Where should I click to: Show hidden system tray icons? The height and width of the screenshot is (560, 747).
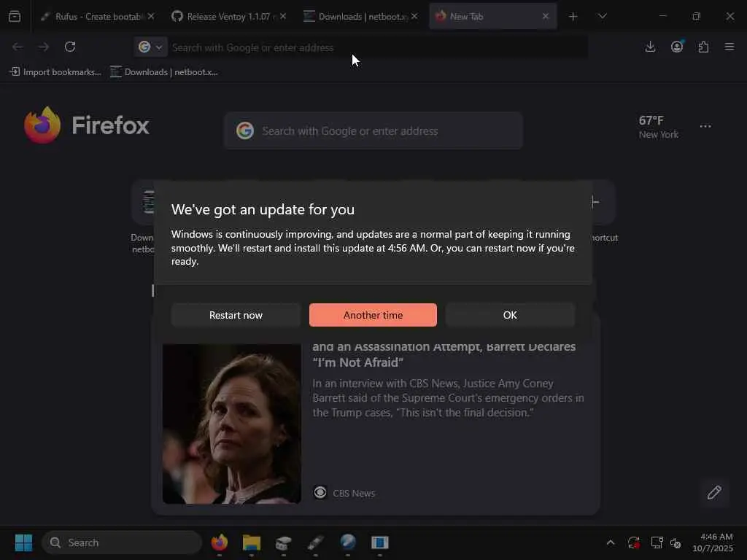point(611,542)
